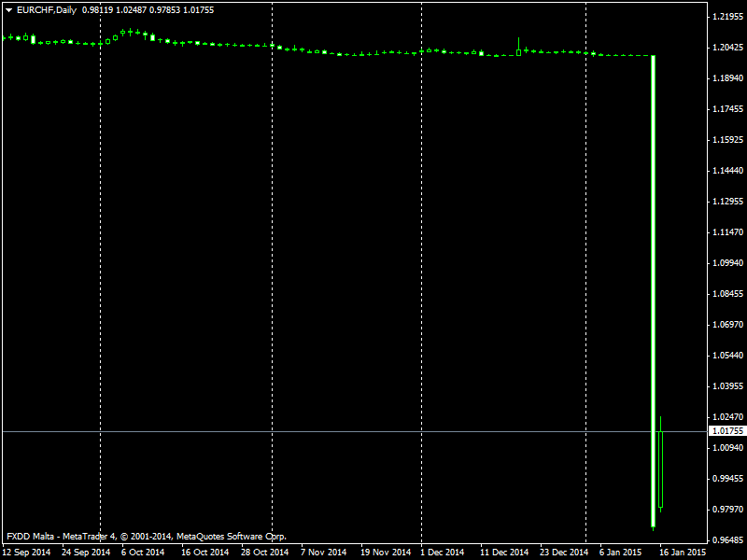Click the 1.11470 price axis label
Viewport: 747px width, 560px height.
726,232
